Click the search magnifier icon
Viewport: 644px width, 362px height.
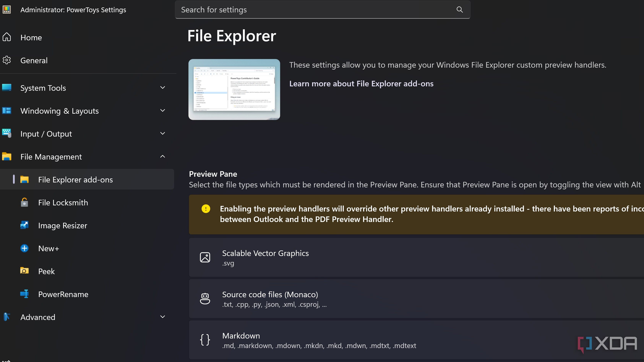pos(460,10)
